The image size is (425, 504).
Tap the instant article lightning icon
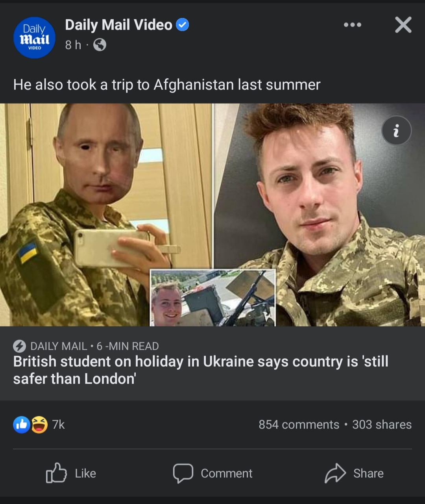(19, 346)
